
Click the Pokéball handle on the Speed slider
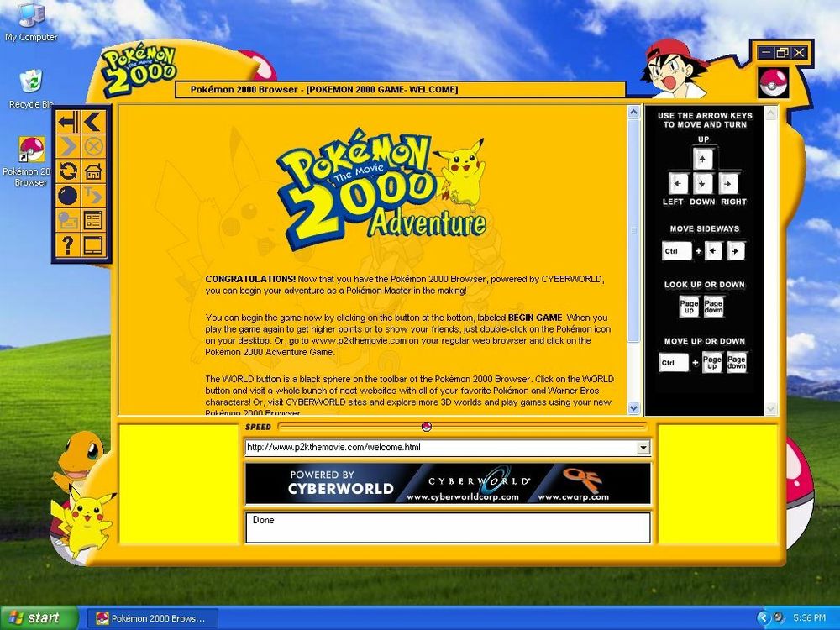[x=426, y=427]
